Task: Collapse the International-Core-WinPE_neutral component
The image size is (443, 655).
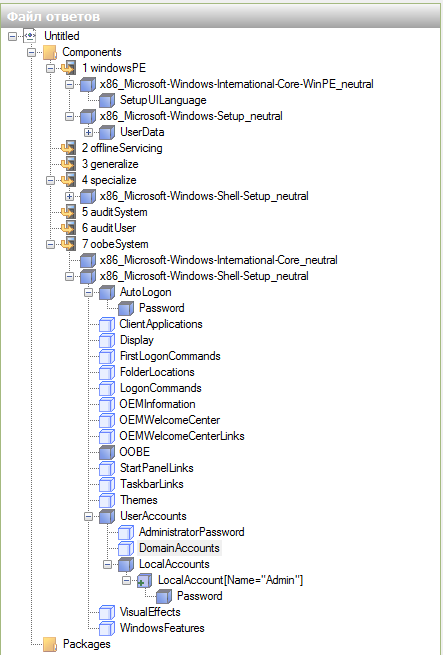Action: pos(69,84)
